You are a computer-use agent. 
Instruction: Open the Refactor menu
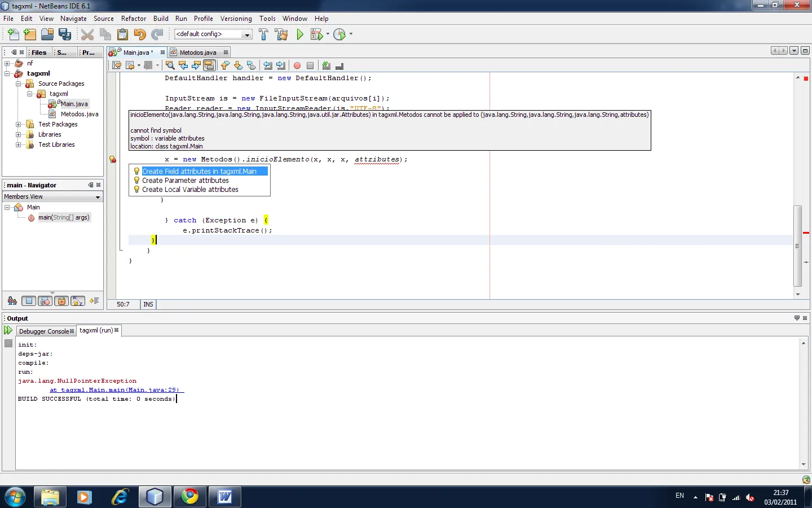pos(134,19)
